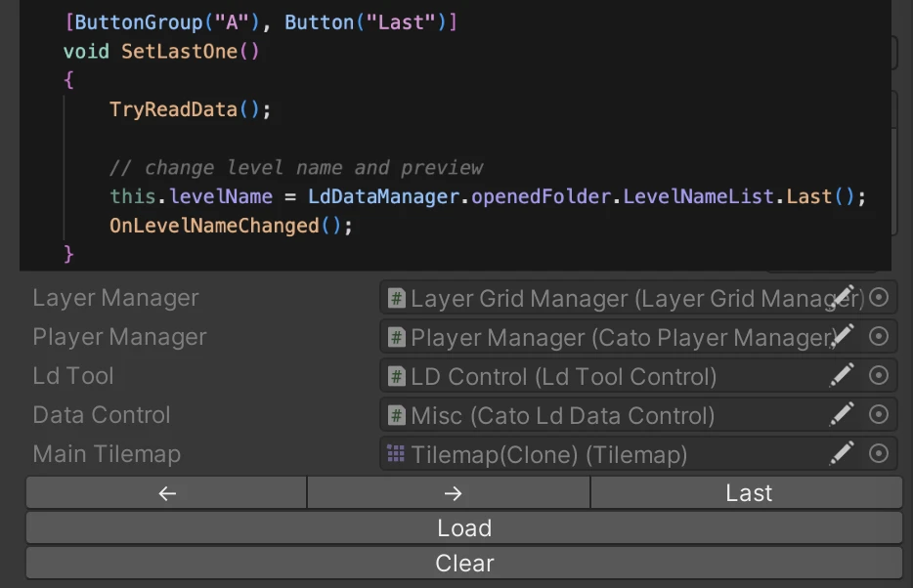Viewport: 913px width, 588px height.
Task: Click pencil icon in Player Manager row
Action: click(x=842, y=336)
